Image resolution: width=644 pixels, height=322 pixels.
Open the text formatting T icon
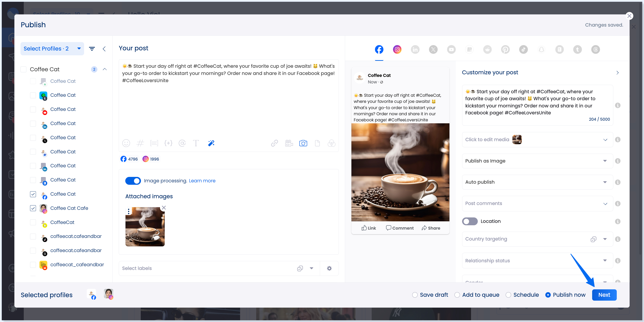(x=196, y=143)
